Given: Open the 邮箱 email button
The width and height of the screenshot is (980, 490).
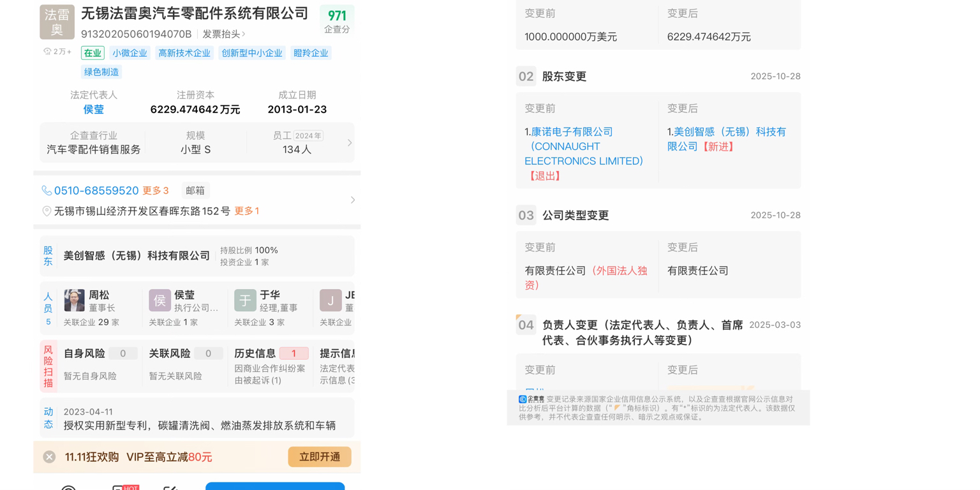Looking at the screenshot, I should (x=195, y=191).
